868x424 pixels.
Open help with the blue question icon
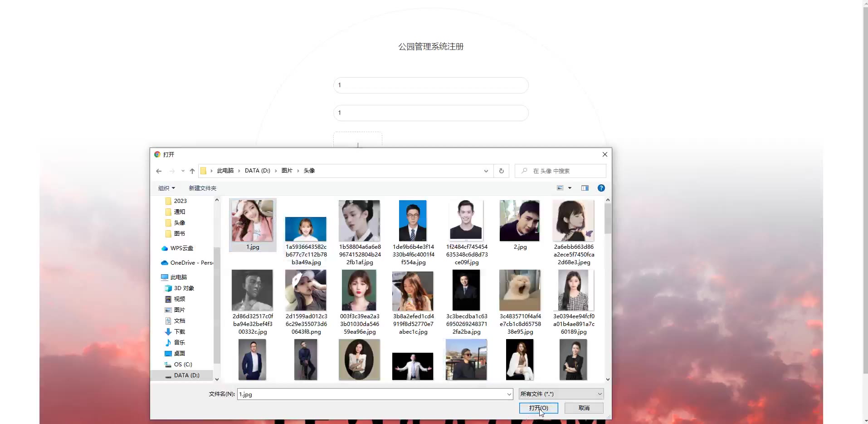(x=601, y=188)
